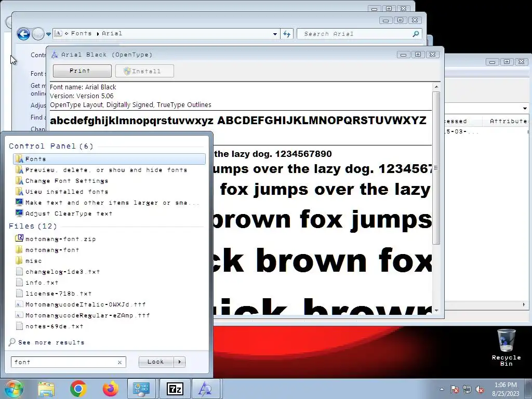Viewport: 532px width, 399px height.
Task: Click the Files (12) group header
Action: [x=33, y=227]
